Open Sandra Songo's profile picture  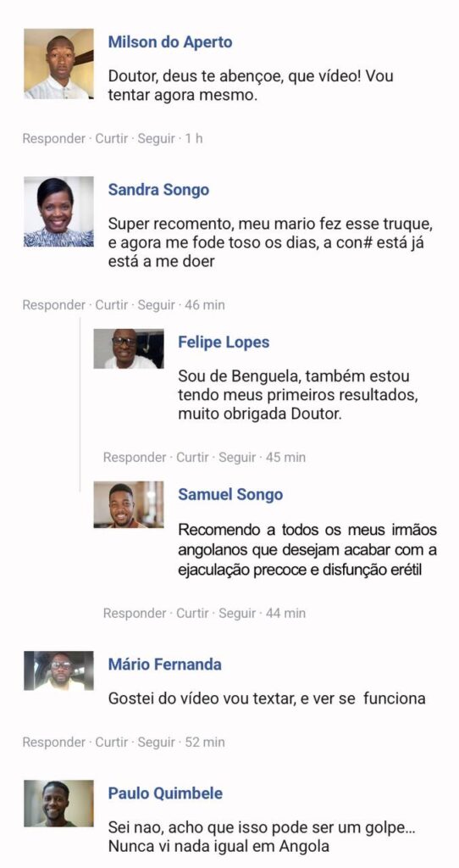58,211
